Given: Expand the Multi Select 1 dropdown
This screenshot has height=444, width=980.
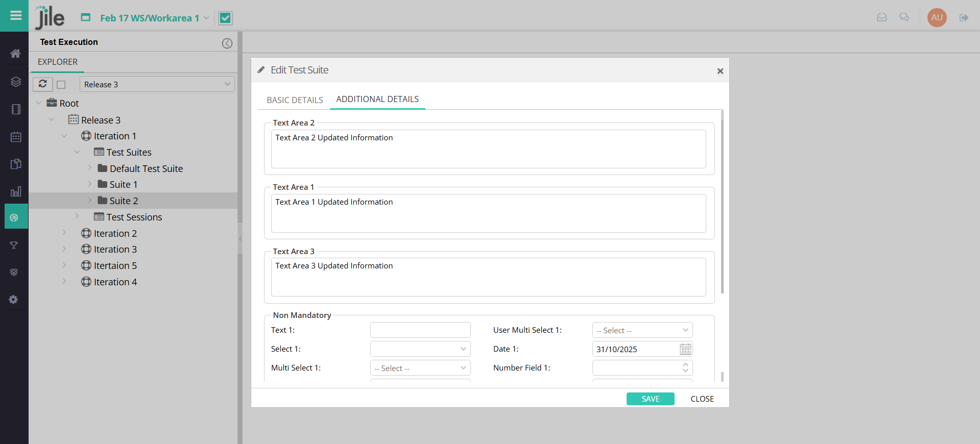Looking at the screenshot, I should pyautogui.click(x=420, y=368).
